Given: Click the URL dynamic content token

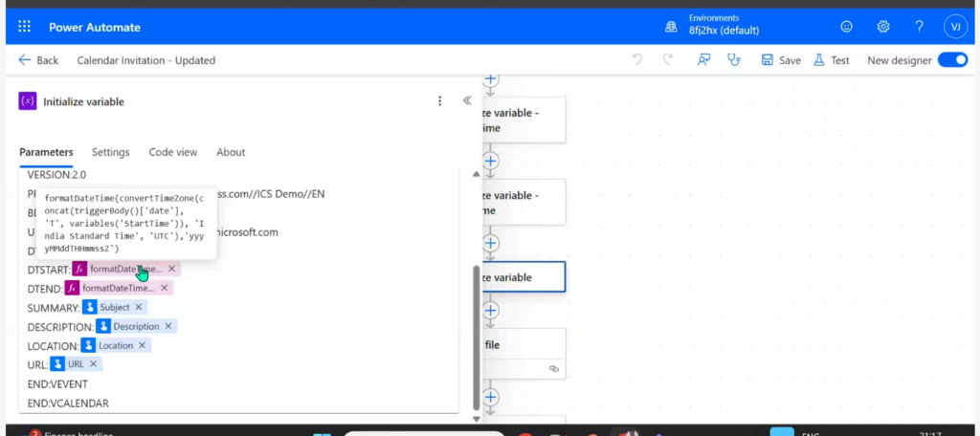Looking at the screenshot, I should [x=76, y=364].
